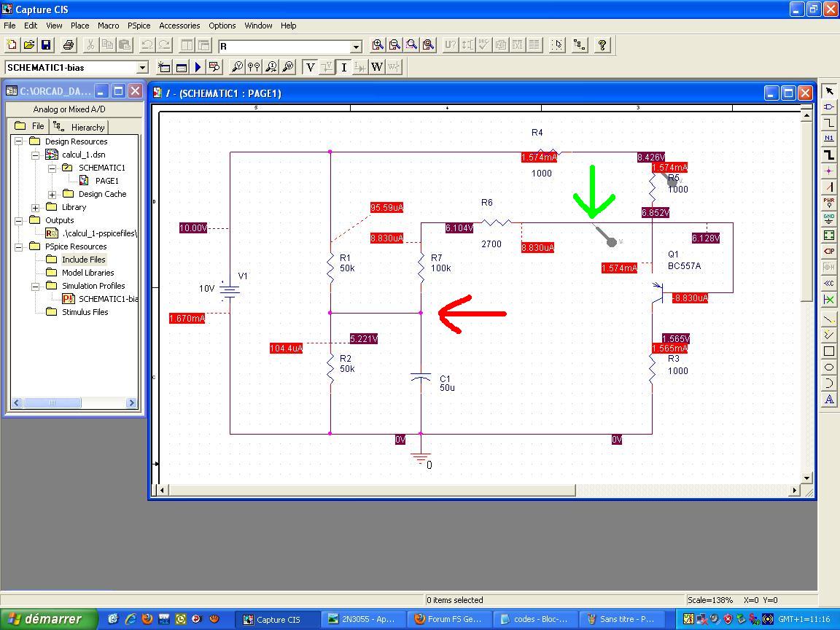
Task: Select the Place Hierarchical Block tool
Action: click(829, 236)
